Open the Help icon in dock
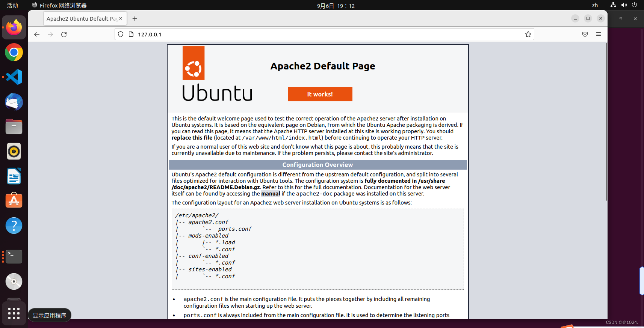This screenshot has height=328, width=644. [14, 226]
